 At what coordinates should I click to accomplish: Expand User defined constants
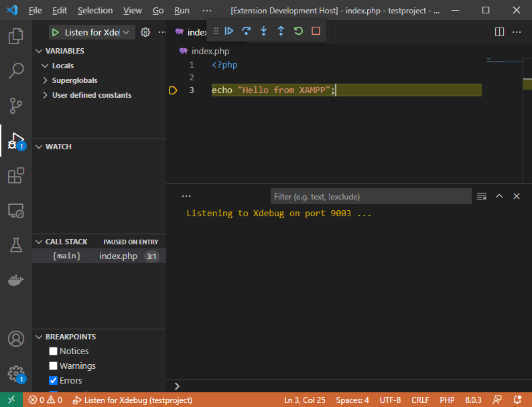[45, 95]
